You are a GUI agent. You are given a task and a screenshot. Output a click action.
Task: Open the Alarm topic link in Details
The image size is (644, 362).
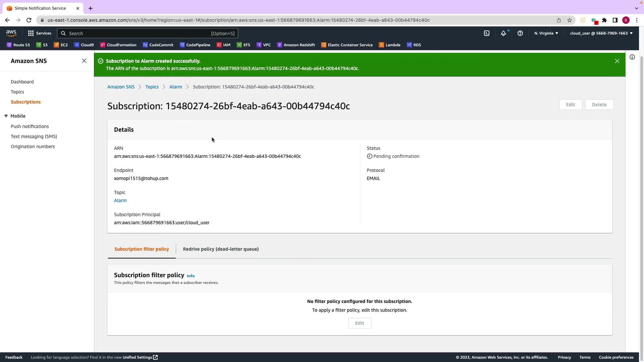click(x=120, y=200)
